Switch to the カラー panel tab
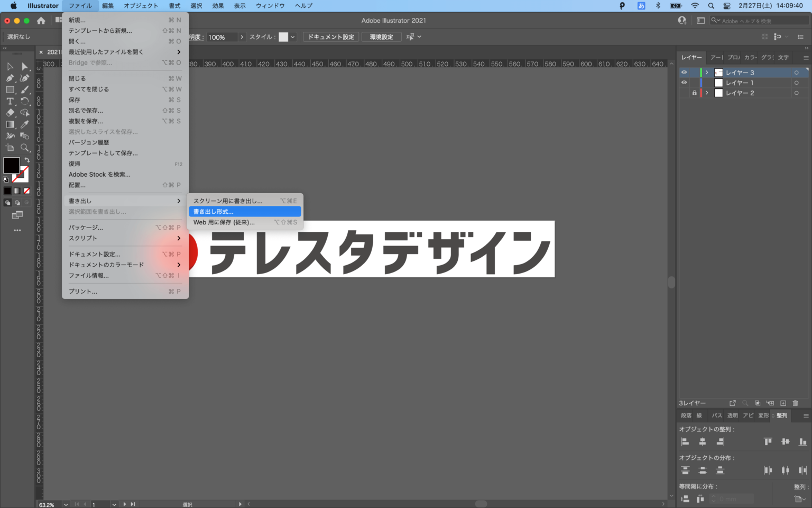 click(x=750, y=58)
